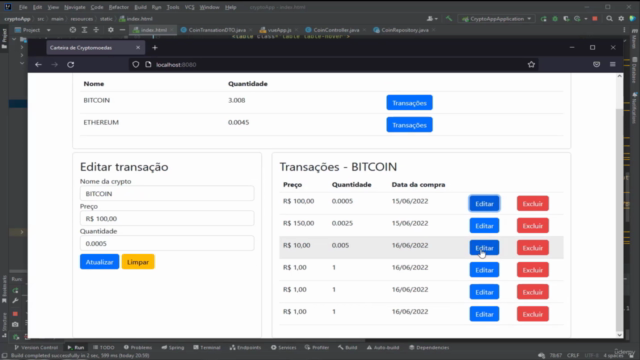This screenshot has height=360, width=640.
Task: Click the Nome da crypto input field
Action: coord(167,193)
